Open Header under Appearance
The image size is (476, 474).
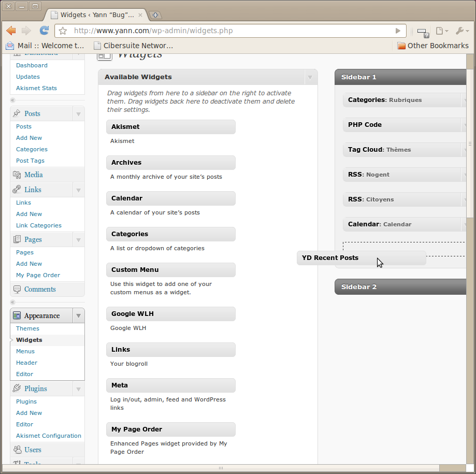(27, 363)
